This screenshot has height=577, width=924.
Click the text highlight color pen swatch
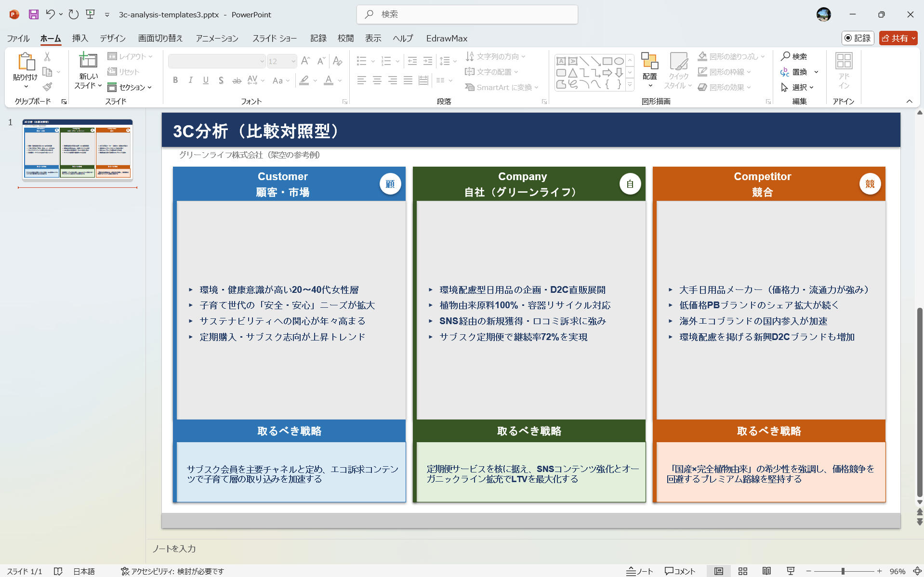coord(304,80)
